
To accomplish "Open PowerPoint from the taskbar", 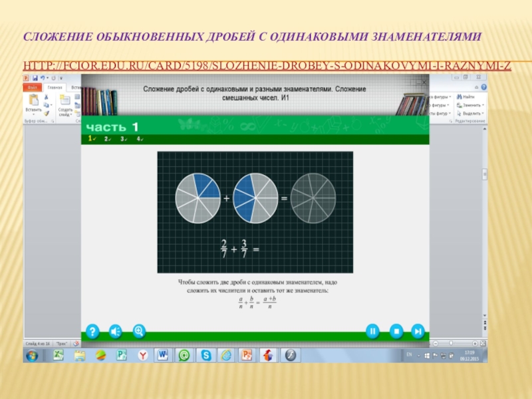I will tap(247, 355).
